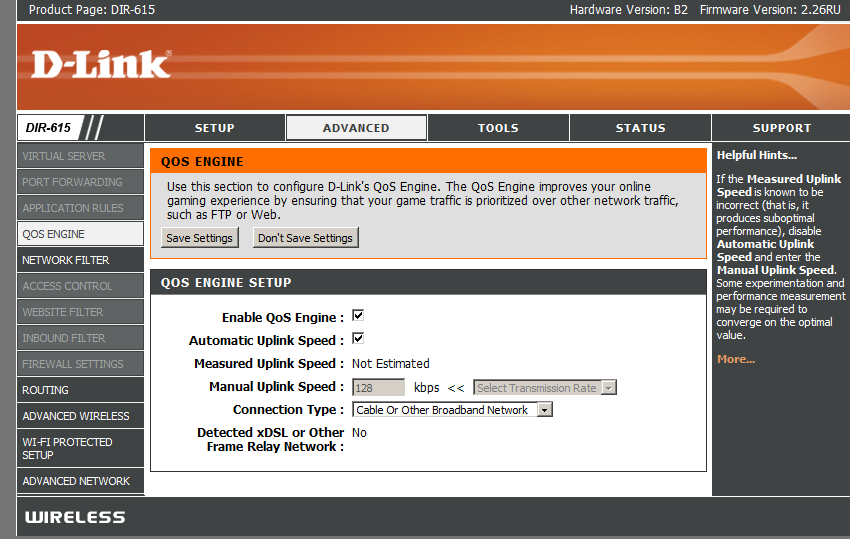Image resolution: width=850 pixels, height=539 pixels.
Task: Toggle Automatic Uplink Speed checkbox
Action: tap(358, 339)
